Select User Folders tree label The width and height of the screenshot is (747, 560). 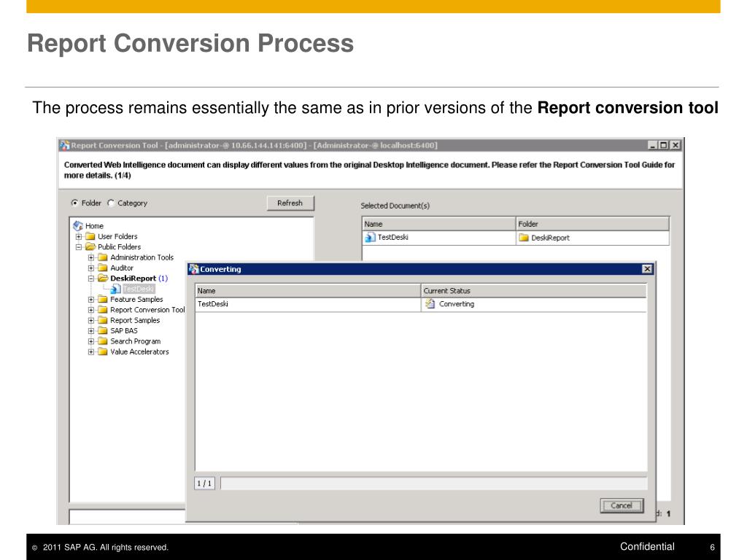click(117, 236)
